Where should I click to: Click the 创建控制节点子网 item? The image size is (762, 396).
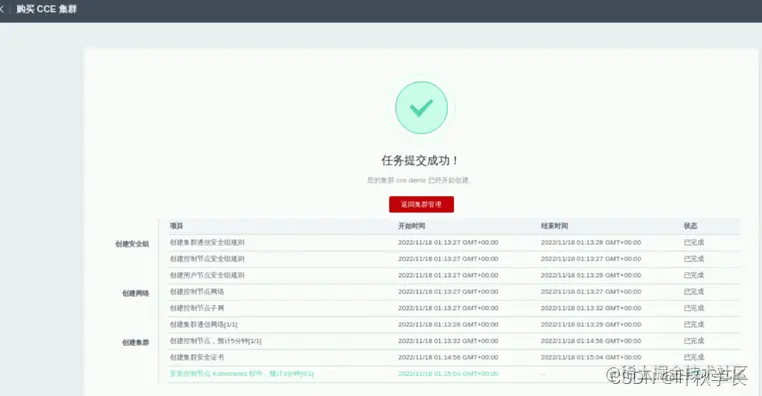click(197, 308)
